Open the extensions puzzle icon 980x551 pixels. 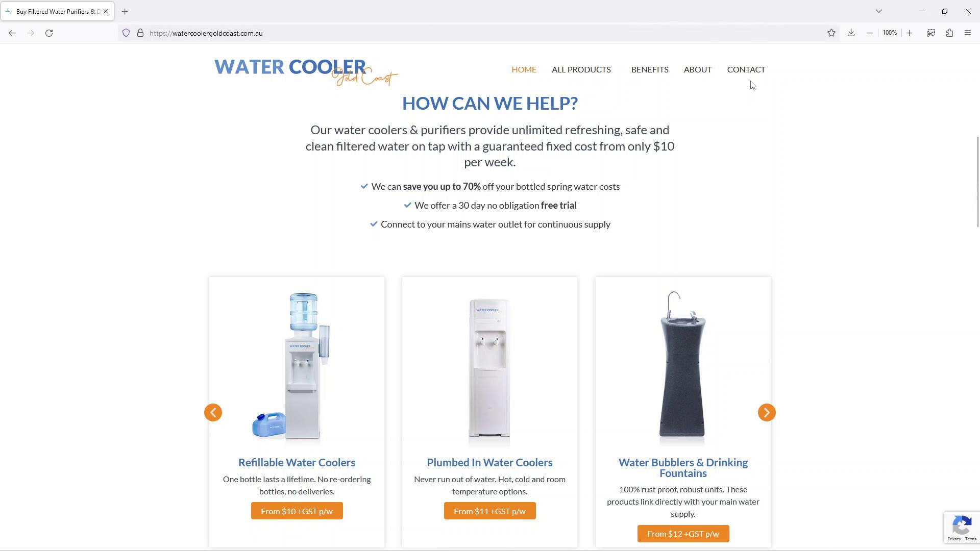[949, 33]
